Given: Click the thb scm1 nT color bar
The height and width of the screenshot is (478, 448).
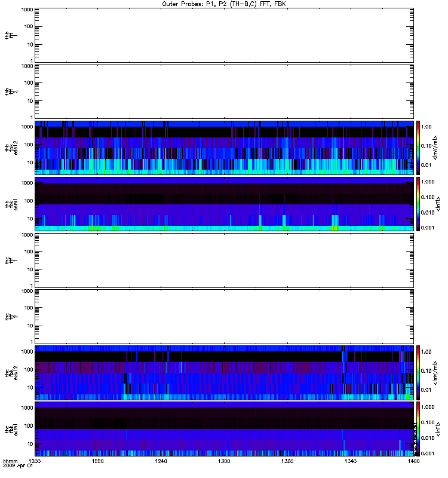Looking at the screenshot, I should tap(418, 204).
